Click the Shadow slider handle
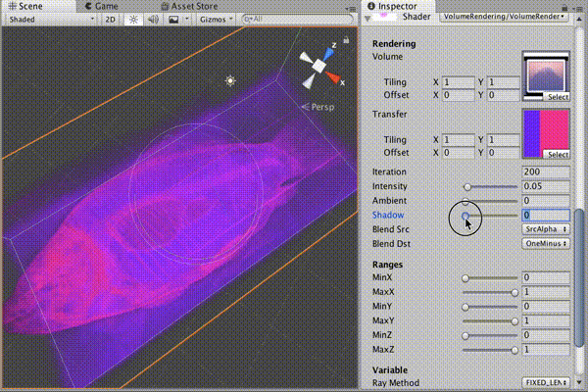Screen dimensions: 588x392 coord(465,216)
